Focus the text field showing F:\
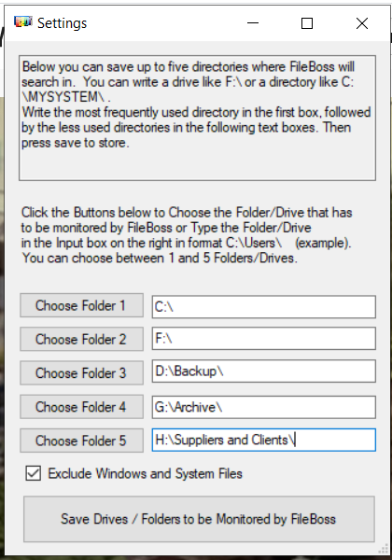The image size is (392, 560). click(264, 338)
